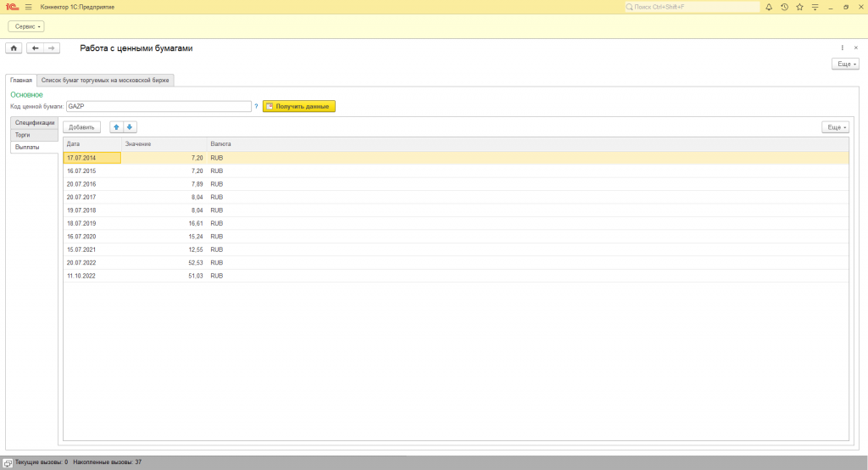This screenshot has width=868, height=470.
Task: Switch to the Главная tab
Action: click(21, 81)
